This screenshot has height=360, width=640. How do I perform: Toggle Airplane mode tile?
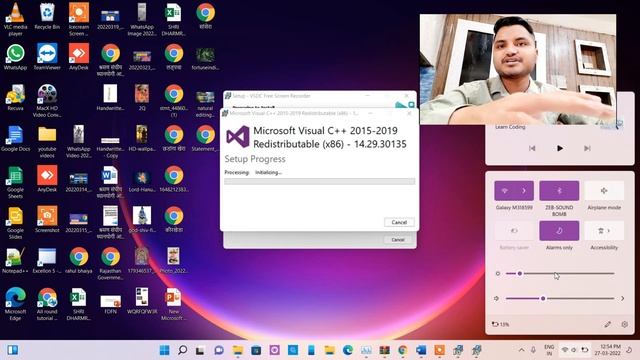pyautogui.click(x=604, y=191)
